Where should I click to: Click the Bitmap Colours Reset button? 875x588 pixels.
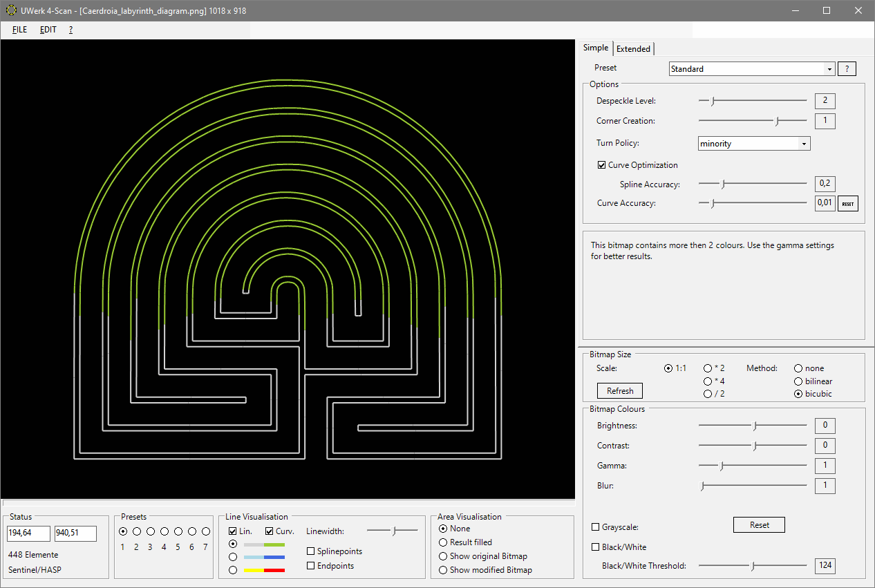759,525
